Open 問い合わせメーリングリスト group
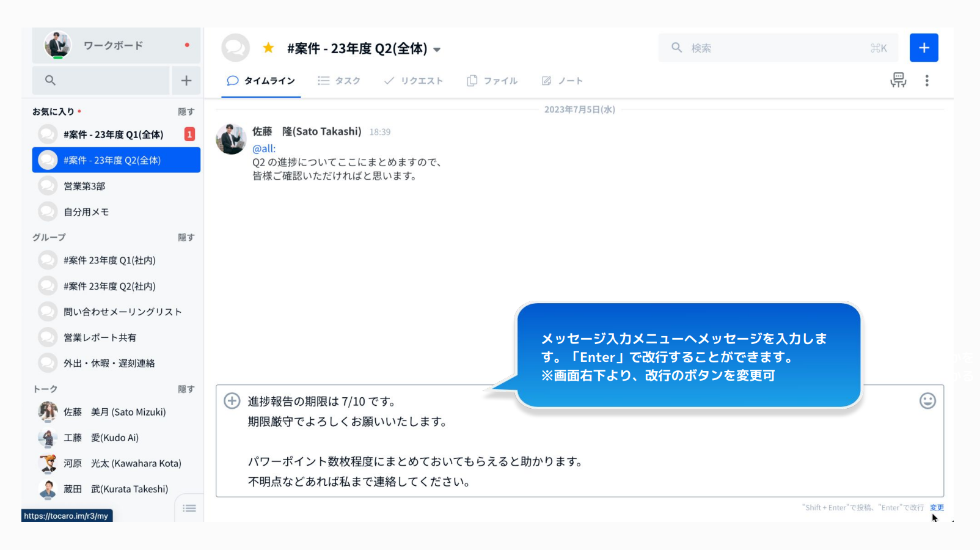The image size is (980, 550). coord(116,312)
